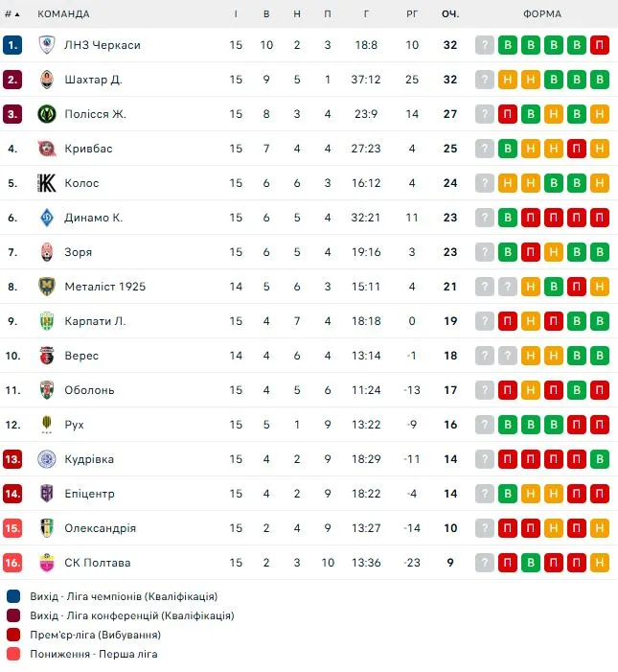The width and height of the screenshot is (618, 672).
Task: Sort the table by РГ goal difference
Action: [412, 14]
